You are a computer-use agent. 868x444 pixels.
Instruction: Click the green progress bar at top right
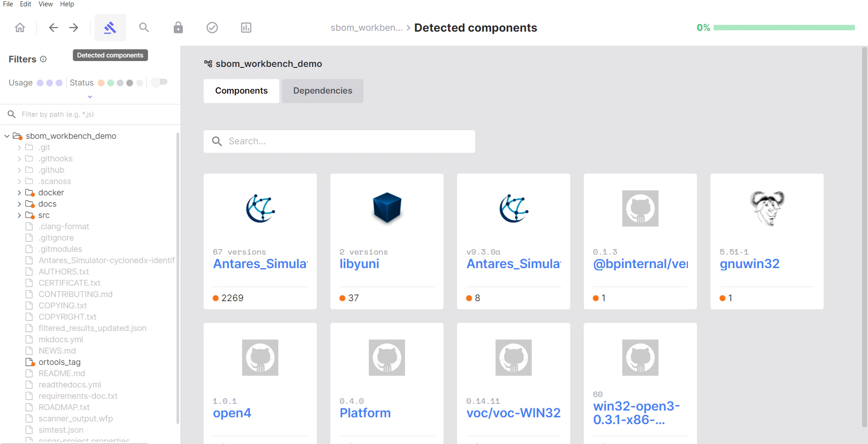(x=784, y=28)
